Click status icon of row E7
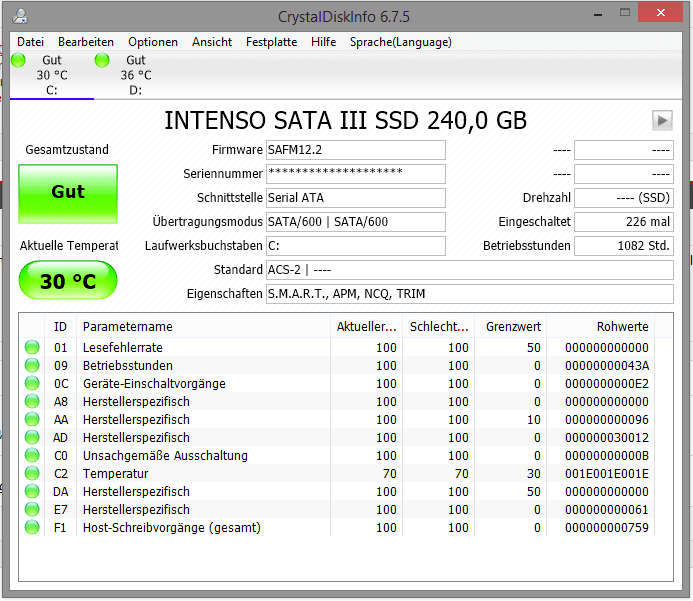The width and height of the screenshot is (693, 601). pos(32,510)
